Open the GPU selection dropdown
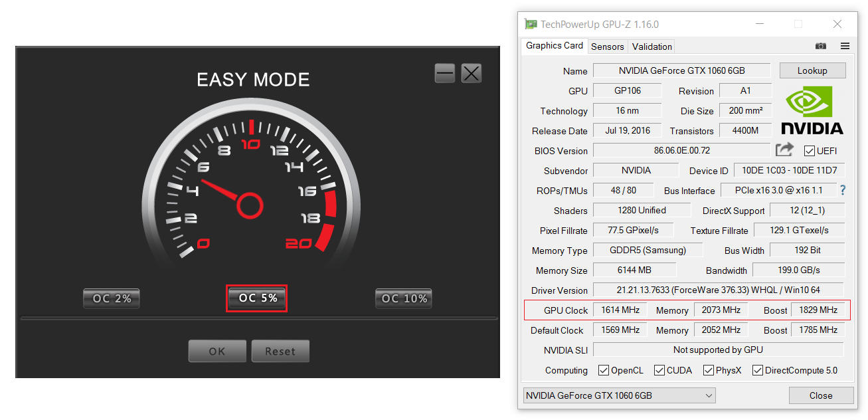This screenshot has height=420, width=868. point(619,395)
